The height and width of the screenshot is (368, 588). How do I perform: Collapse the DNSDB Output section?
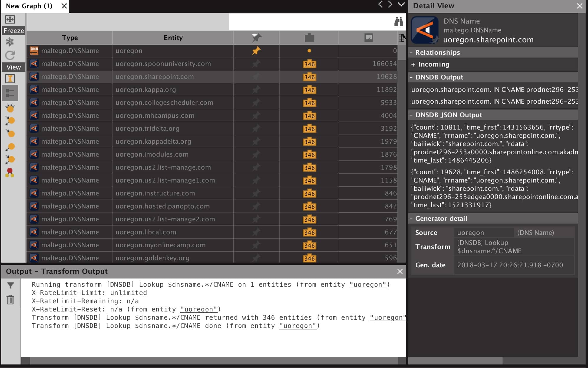(x=411, y=77)
